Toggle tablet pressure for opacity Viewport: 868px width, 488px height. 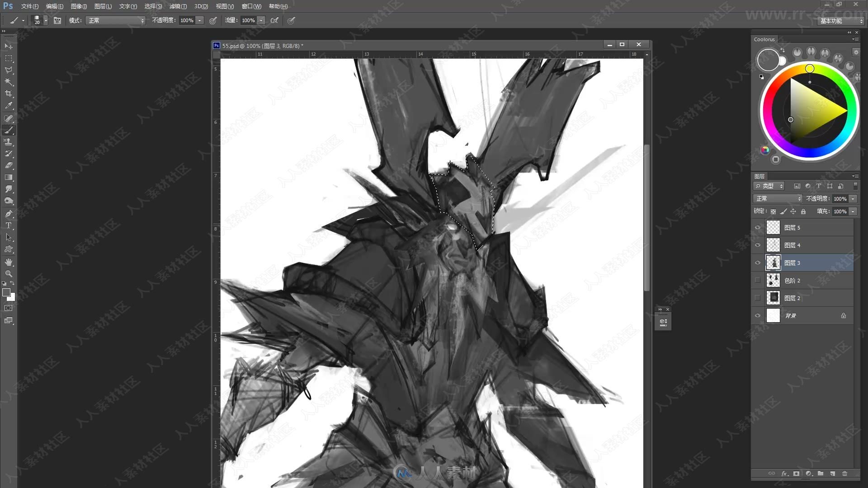click(213, 20)
